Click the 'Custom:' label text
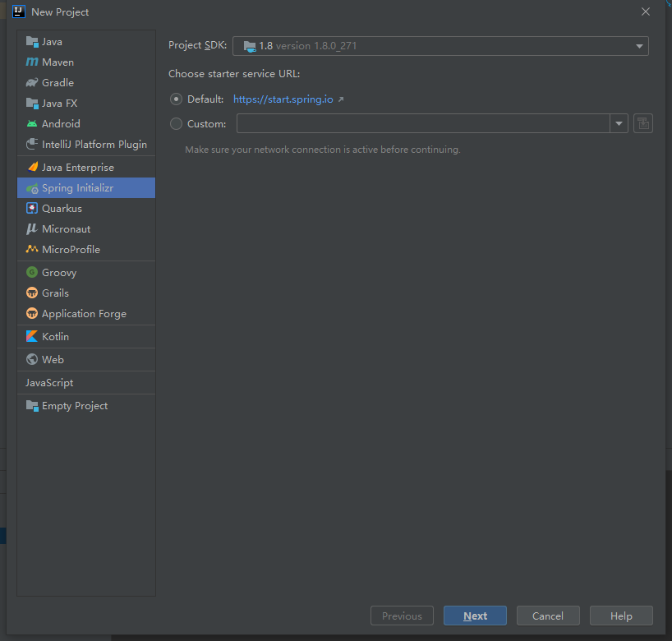Image resolution: width=672 pixels, height=641 pixels. click(x=207, y=124)
